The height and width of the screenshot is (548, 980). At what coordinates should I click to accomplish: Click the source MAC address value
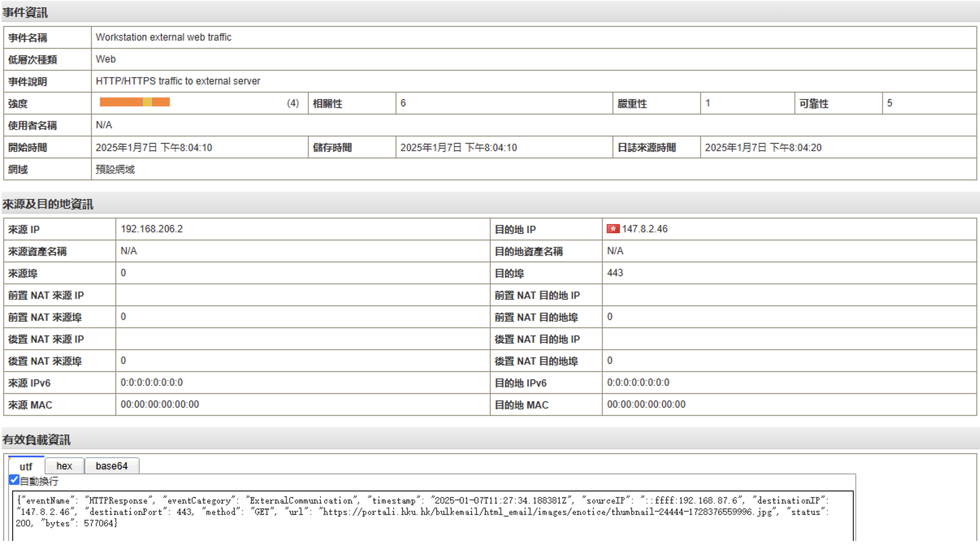point(160,405)
